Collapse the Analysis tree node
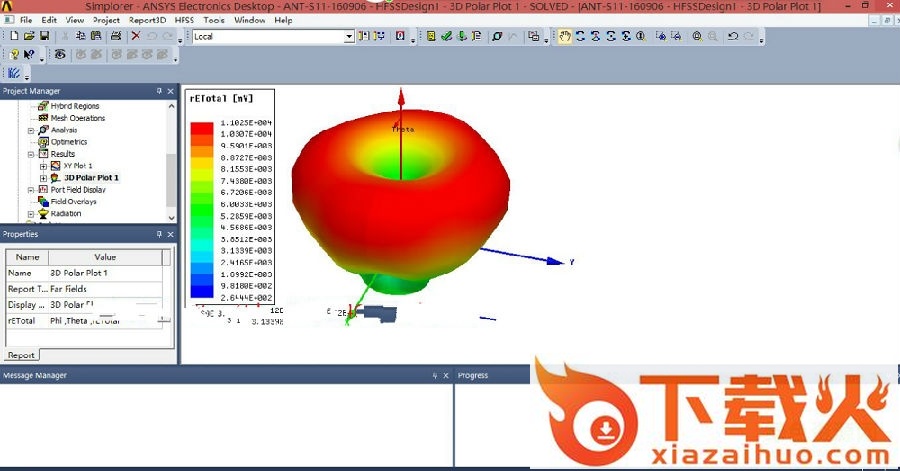The height and width of the screenshot is (471, 900). tap(31, 131)
